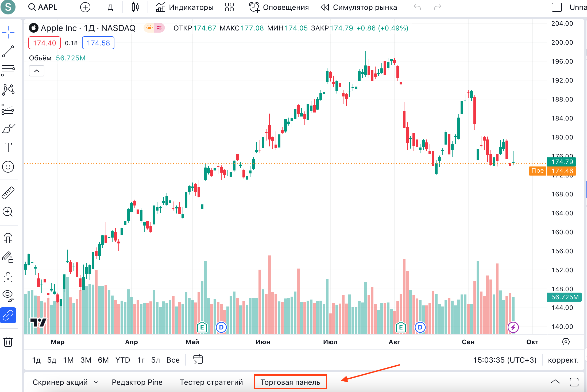The width and height of the screenshot is (587, 392).
Task: Click the blue buy price 174.58
Action: tap(98, 43)
